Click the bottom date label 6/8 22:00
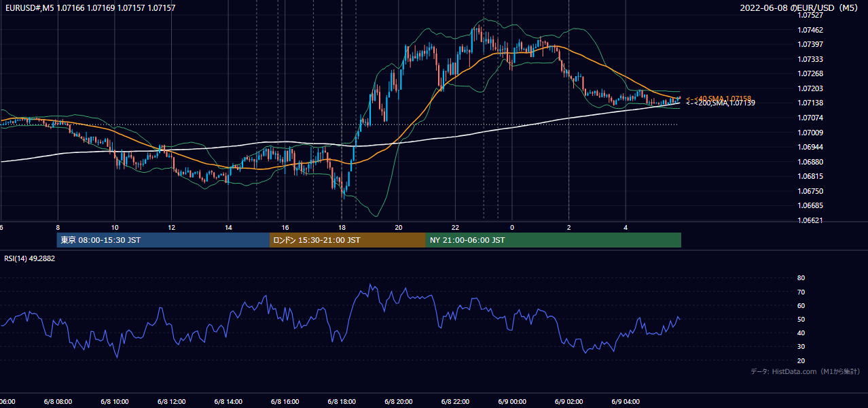This screenshot has width=868, height=408. point(455,402)
